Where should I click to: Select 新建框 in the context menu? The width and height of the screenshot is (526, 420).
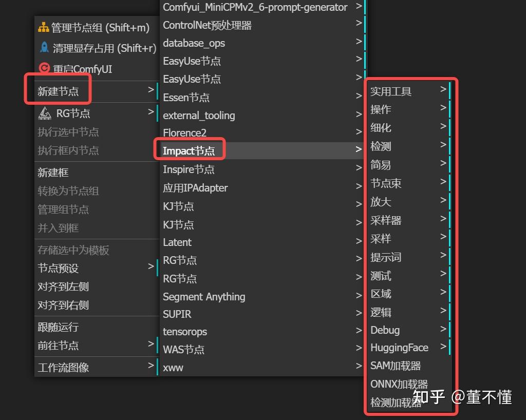96,173
